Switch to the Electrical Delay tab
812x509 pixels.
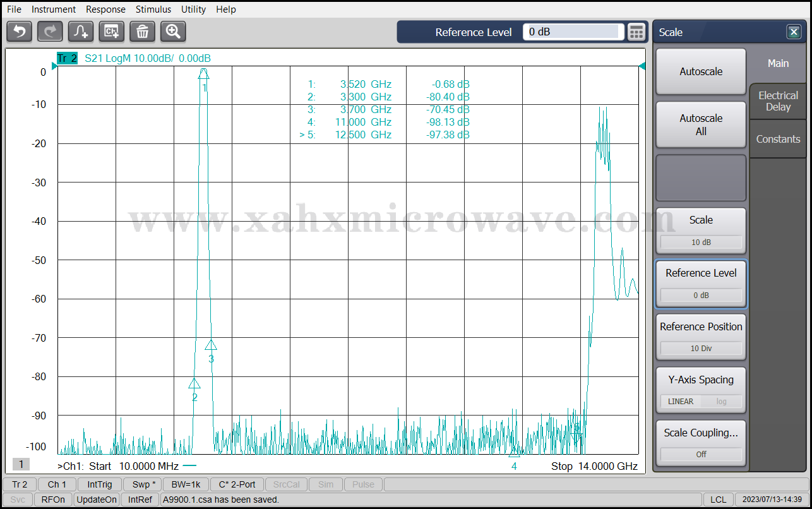pyautogui.click(x=778, y=102)
